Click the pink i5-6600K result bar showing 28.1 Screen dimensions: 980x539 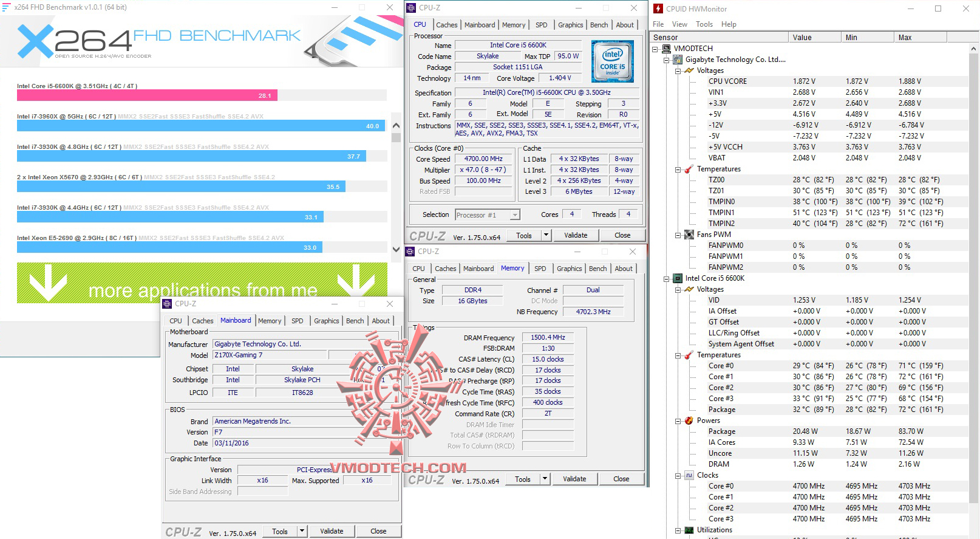click(147, 95)
